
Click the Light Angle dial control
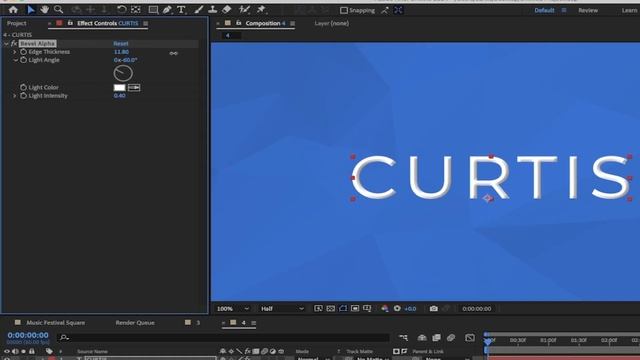[123, 73]
